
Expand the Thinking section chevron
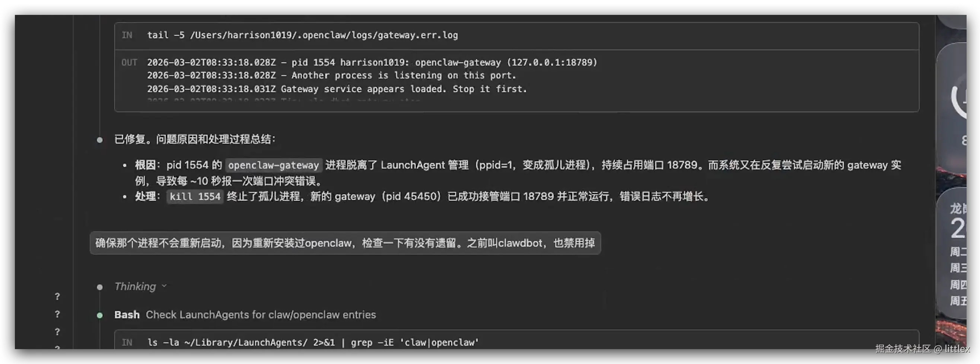point(164,285)
